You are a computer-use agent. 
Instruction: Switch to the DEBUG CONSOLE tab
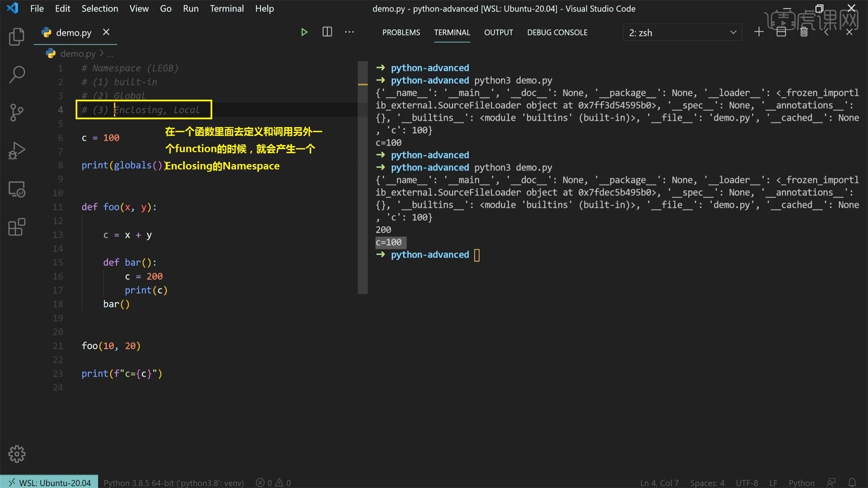(x=557, y=32)
